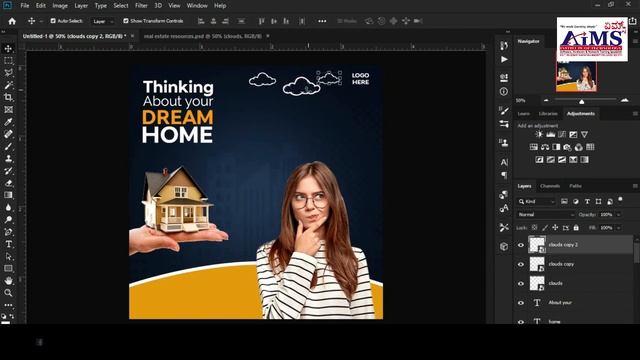
Task: Select the Brush tool
Action: pyautogui.click(x=8, y=147)
